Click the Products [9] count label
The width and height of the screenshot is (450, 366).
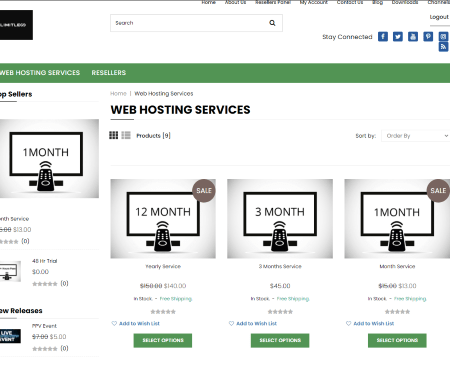(x=153, y=136)
